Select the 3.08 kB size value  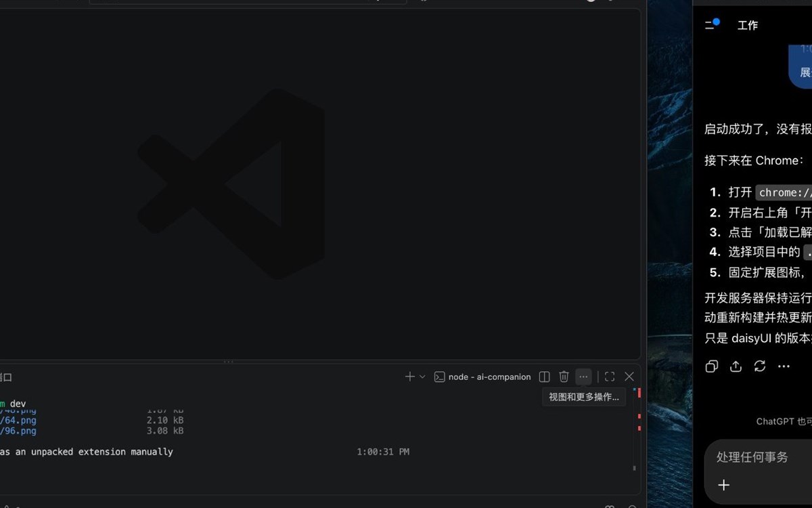tap(165, 431)
